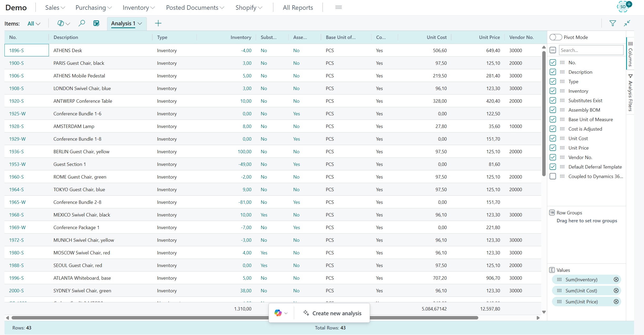Open Substitutes Yes for MEXICO Swivel Chair
Viewport: 644px width, 335px height.
(x=264, y=215)
